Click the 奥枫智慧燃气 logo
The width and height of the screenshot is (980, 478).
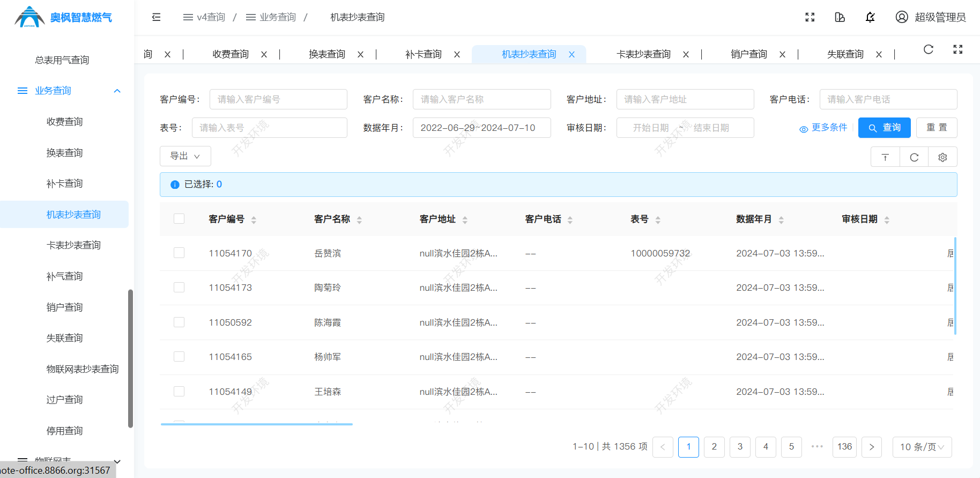pos(63,17)
